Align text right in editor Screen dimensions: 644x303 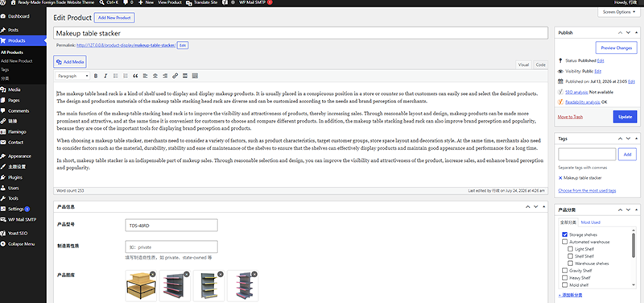(165, 76)
